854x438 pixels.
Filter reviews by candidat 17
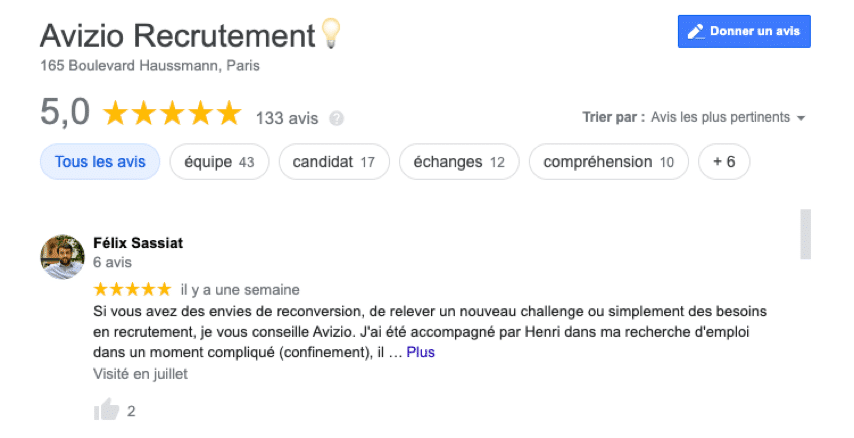[x=334, y=162]
